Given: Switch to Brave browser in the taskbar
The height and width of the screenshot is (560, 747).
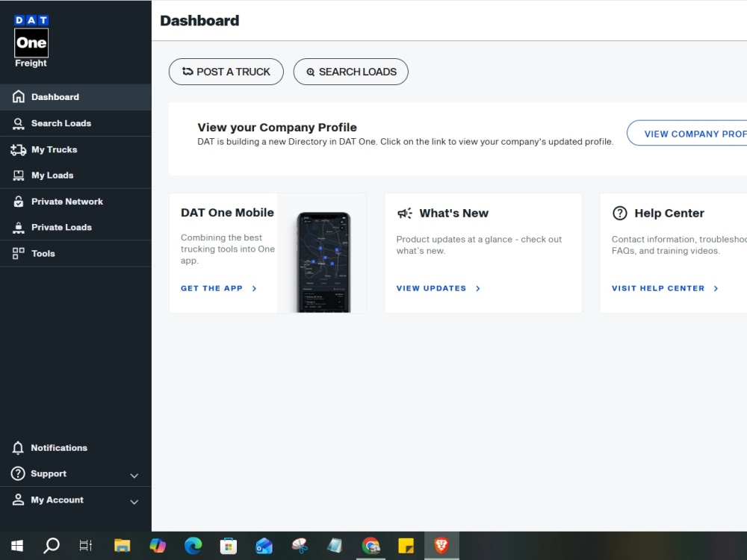Looking at the screenshot, I should click(441, 546).
